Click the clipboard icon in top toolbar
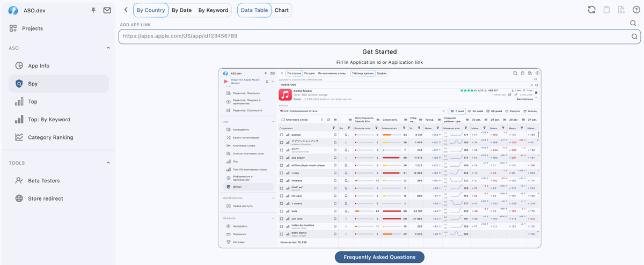Image resolution: width=644 pixels, height=265 pixels. point(606,10)
